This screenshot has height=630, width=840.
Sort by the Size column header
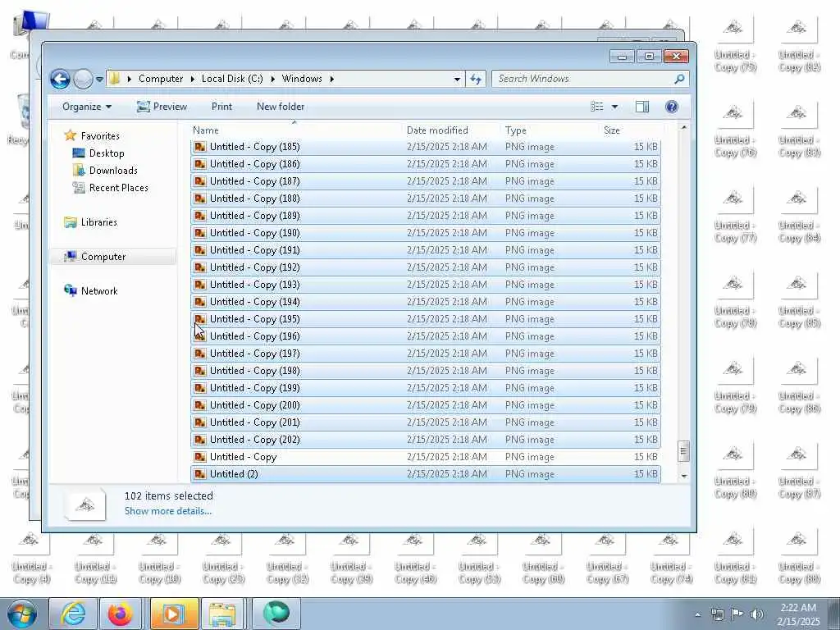point(631,130)
